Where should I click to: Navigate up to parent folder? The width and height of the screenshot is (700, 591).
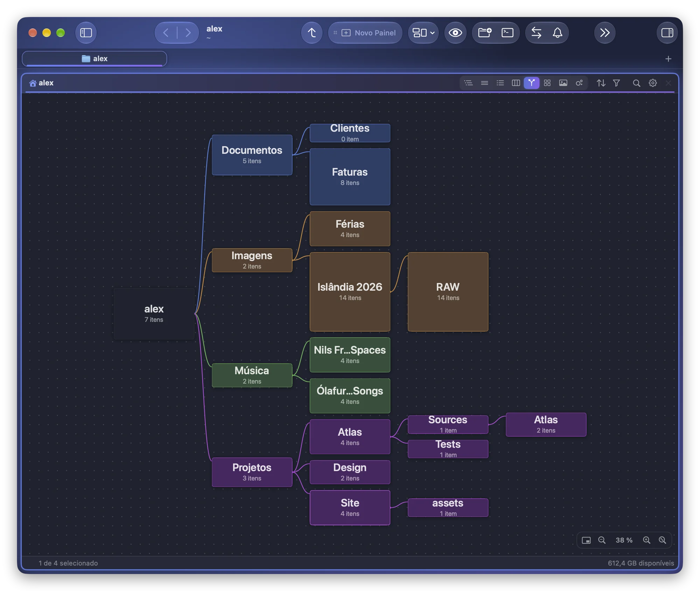(311, 33)
